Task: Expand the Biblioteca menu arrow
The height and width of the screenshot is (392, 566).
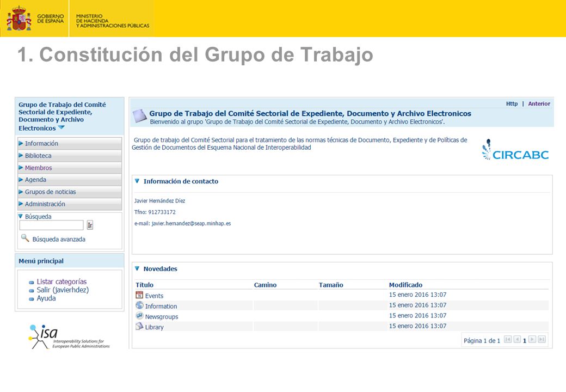Action: click(x=21, y=156)
